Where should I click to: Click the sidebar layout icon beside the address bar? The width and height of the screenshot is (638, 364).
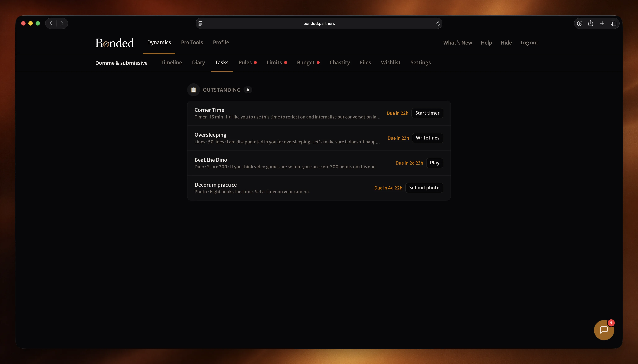pos(200,23)
